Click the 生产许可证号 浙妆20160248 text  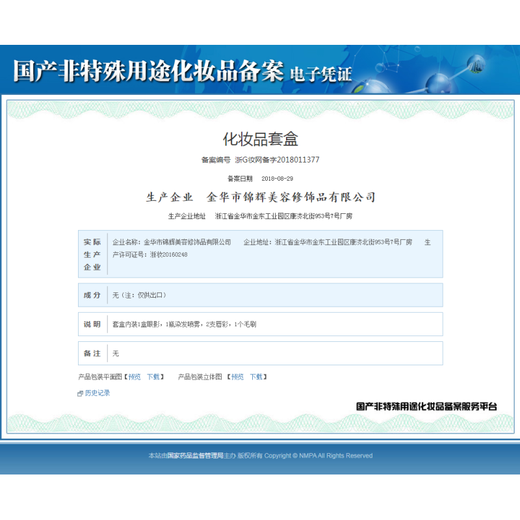coord(150,255)
